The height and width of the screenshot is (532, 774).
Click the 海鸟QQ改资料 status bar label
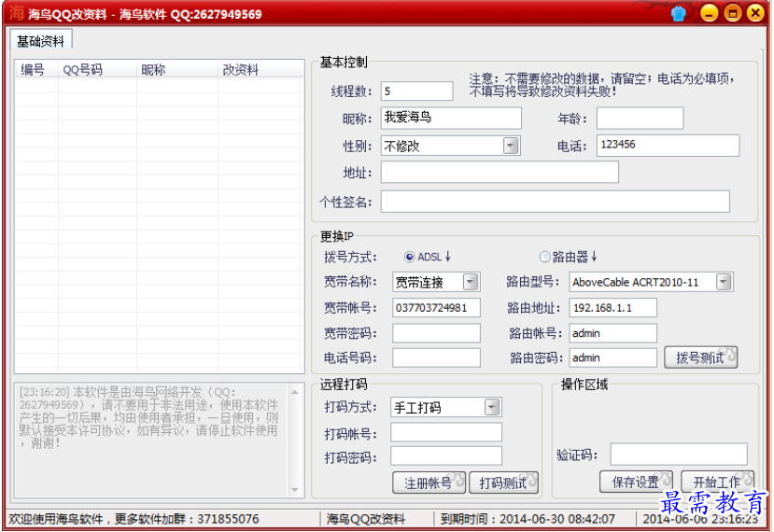point(366,519)
